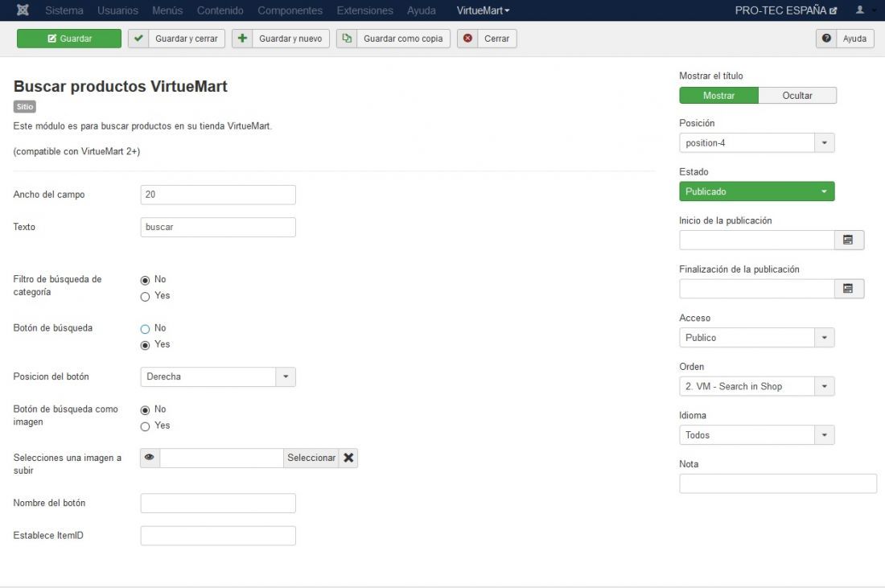The image size is (885, 588).
Task: Open the Posición position-4 dropdown
Action: [x=756, y=142]
